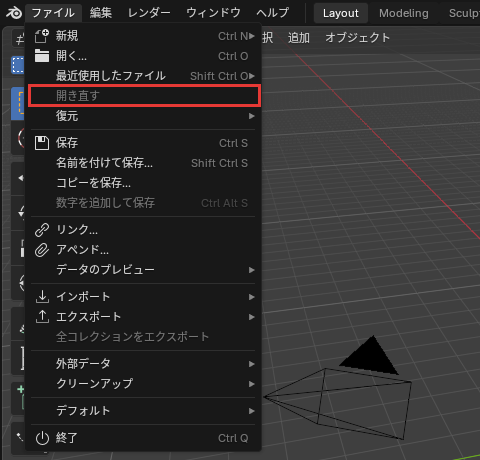This screenshot has height=460, width=480.
Task: Click the 開く folder icon
Action: 42,56
